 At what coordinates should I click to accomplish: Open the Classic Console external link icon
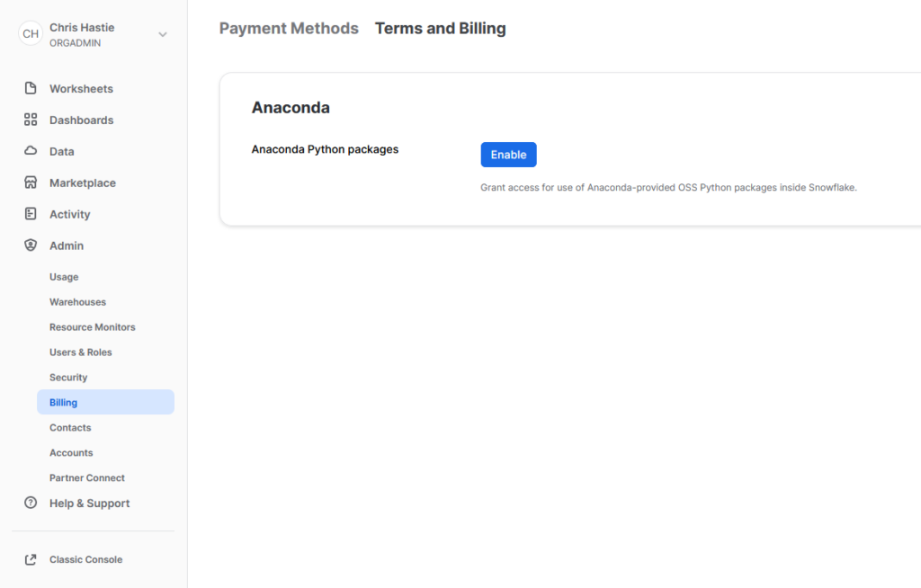31,559
